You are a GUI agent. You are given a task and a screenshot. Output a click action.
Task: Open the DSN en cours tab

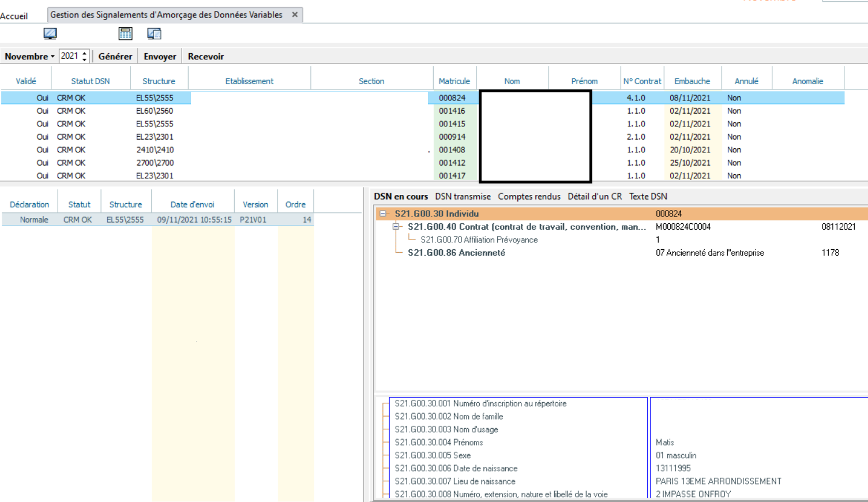pos(401,196)
